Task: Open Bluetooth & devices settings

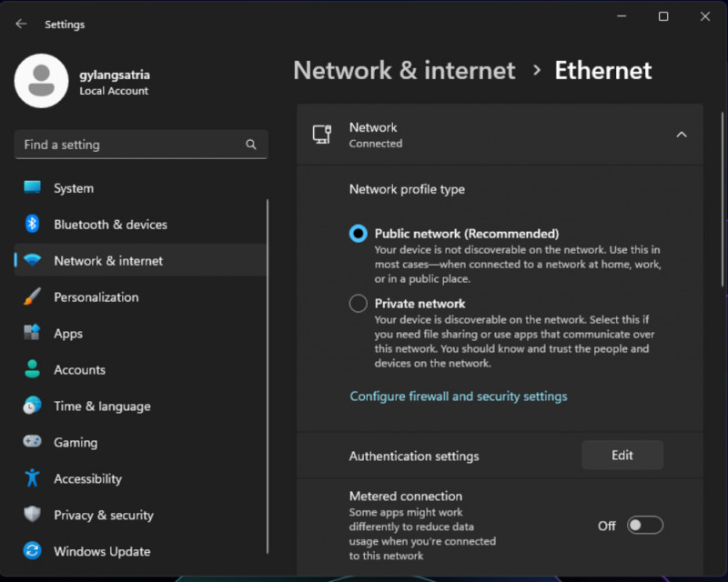Action: pyautogui.click(x=141, y=225)
